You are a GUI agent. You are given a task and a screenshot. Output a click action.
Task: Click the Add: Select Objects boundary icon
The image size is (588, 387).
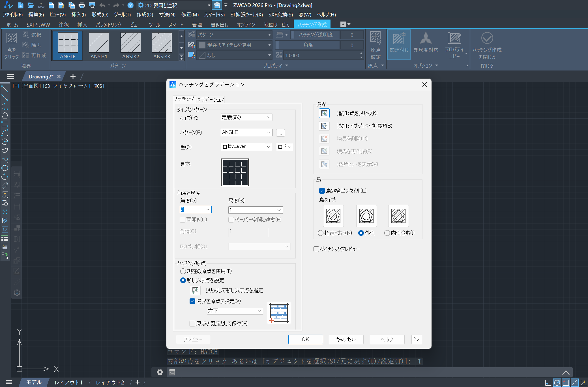pyautogui.click(x=324, y=126)
